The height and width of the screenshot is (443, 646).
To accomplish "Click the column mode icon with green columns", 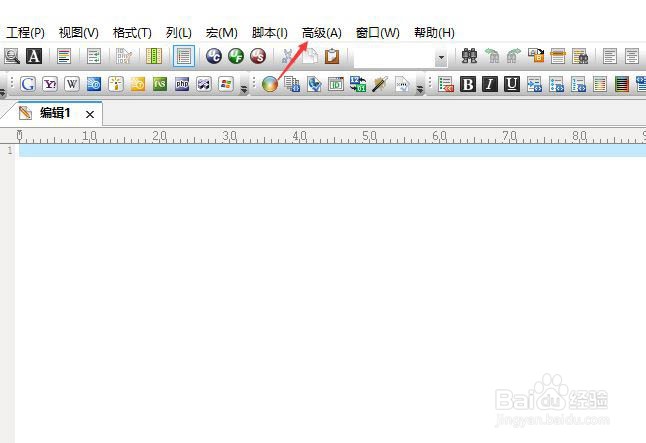I will [154, 56].
